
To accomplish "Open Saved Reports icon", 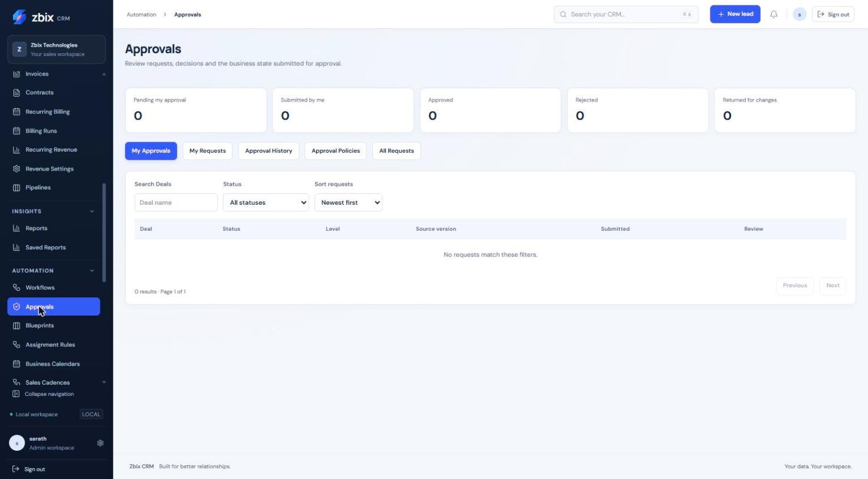I will 17,247.
